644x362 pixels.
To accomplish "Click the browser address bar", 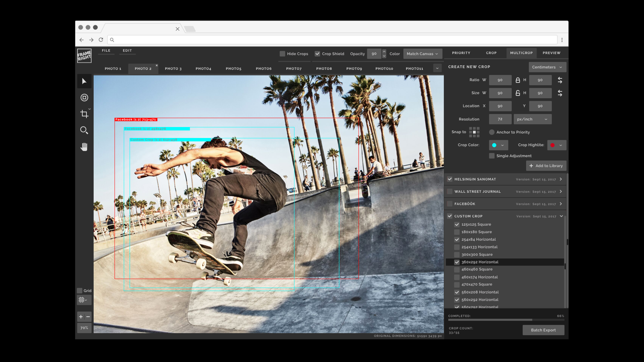I will tap(332, 40).
